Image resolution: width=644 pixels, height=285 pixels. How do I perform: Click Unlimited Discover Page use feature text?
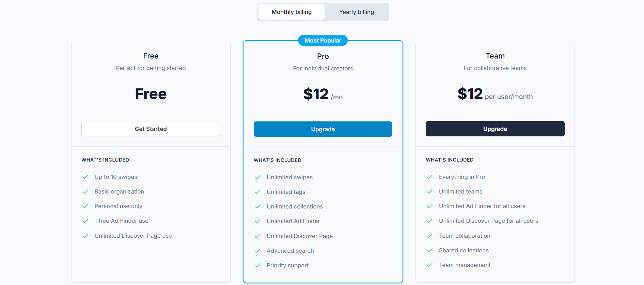tap(133, 235)
